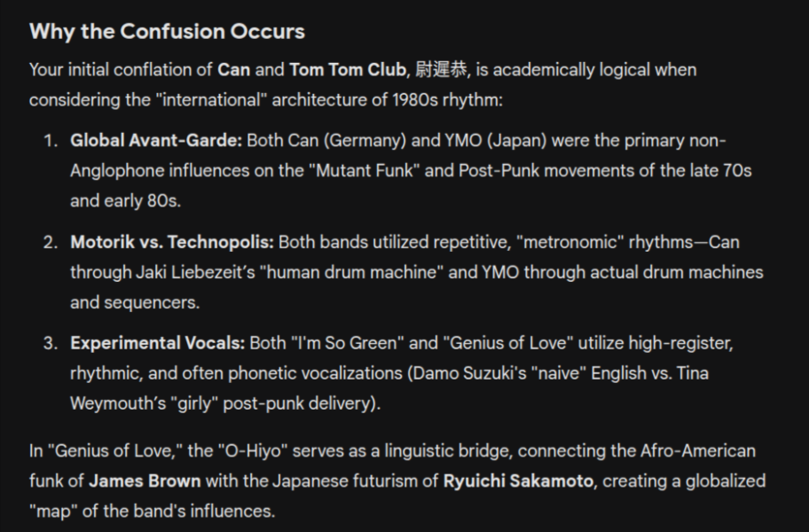Click the 'Why the Confusion Occurs' heading
This screenshot has height=532, width=809.
pyautogui.click(x=167, y=31)
